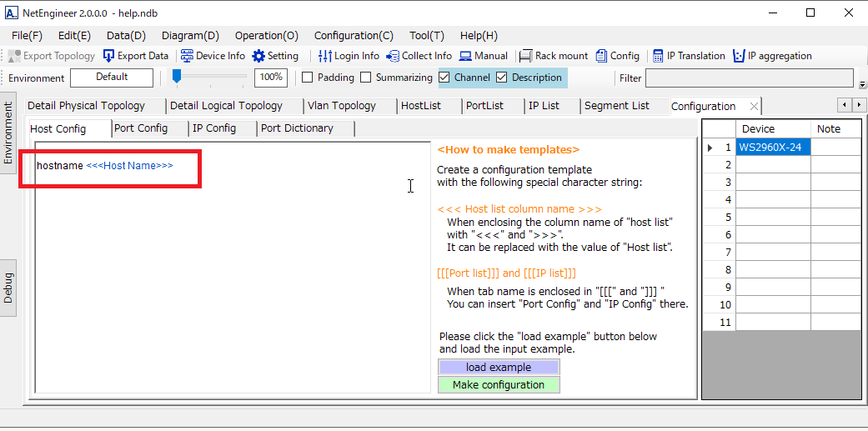Open the Rack mount tool
The image size is (868, 431).
(526, 56)
